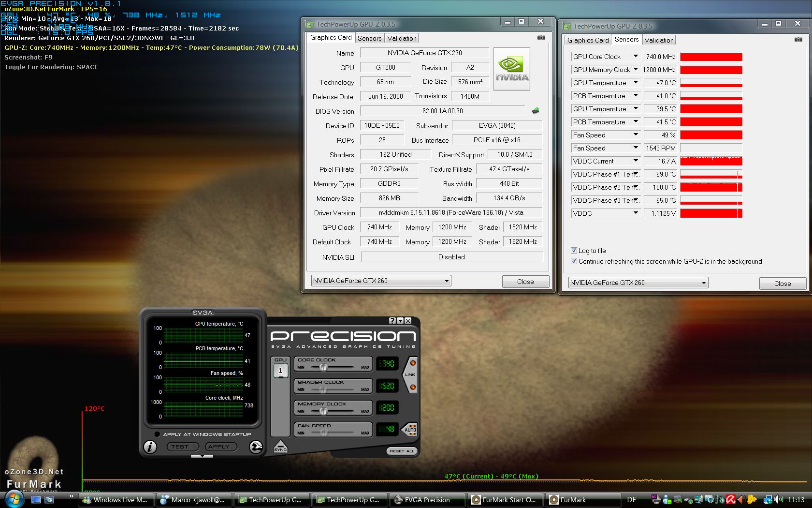Image resolution: width=812 pixels, height=508 pixels.
Task: Switch to Sensors tab in left GPU-Z window
Action: [x=370, y=38]
